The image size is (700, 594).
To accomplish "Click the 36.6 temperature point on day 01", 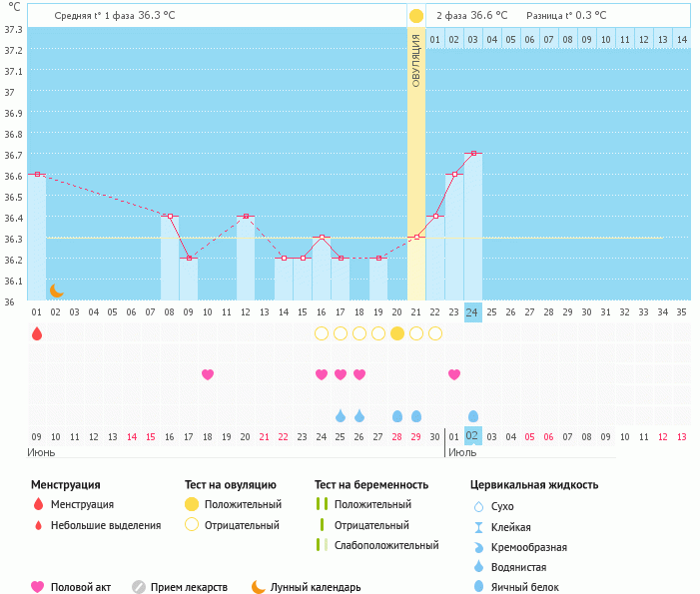I will click(x=37, y=175).
